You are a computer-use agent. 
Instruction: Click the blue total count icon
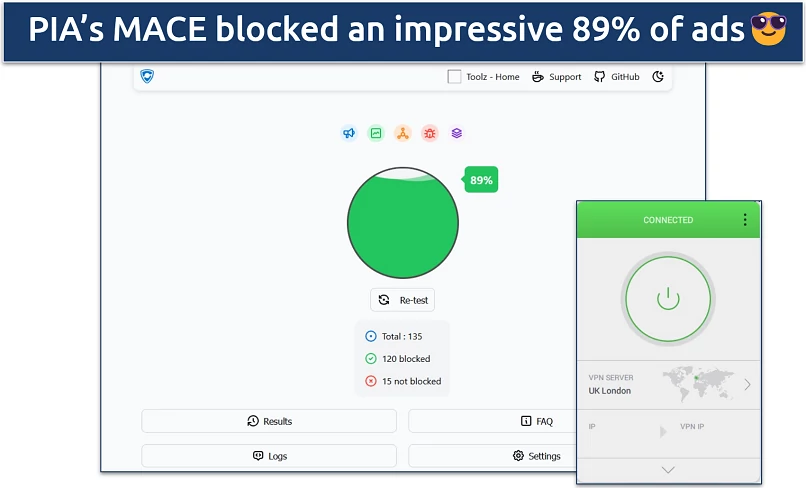pyautogui.click(x=371, y=336)
